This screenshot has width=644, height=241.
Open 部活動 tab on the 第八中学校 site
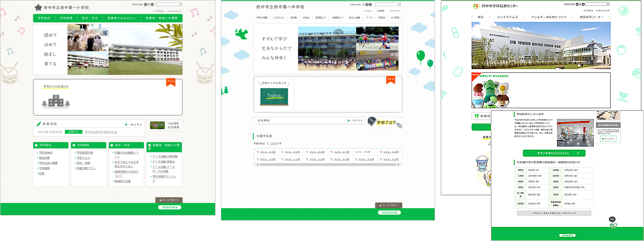(293, 18)
